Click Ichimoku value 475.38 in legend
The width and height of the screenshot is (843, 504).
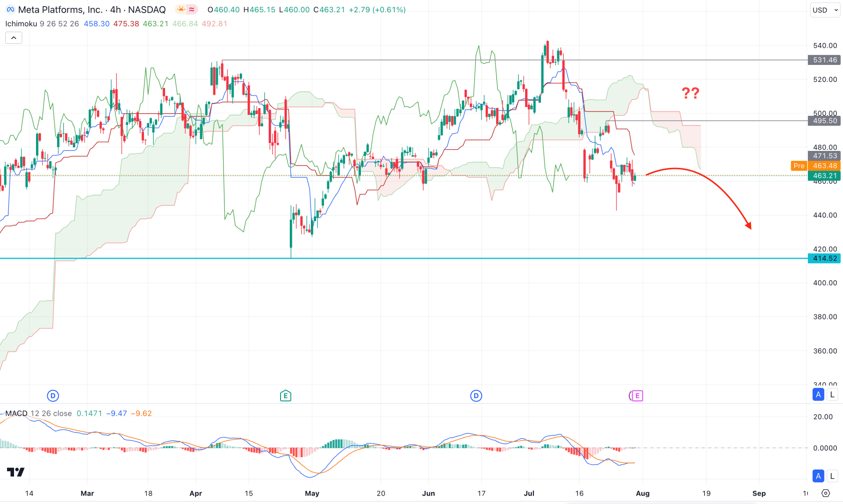(x=126, y=24)
